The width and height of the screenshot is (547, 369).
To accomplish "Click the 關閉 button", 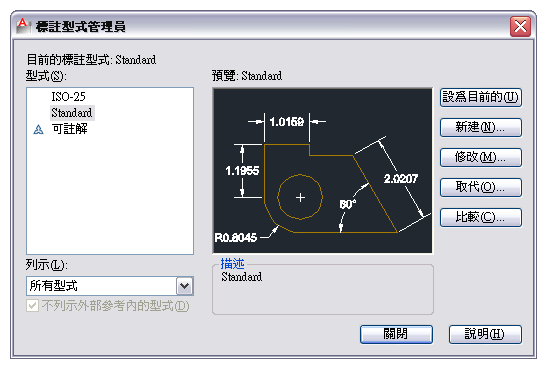I will (x=396, y=334).
